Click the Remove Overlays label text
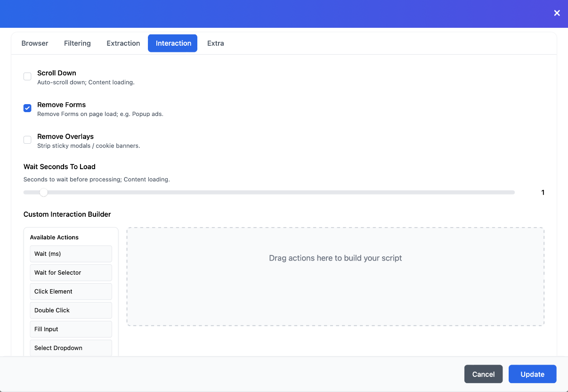 (65, 137)
